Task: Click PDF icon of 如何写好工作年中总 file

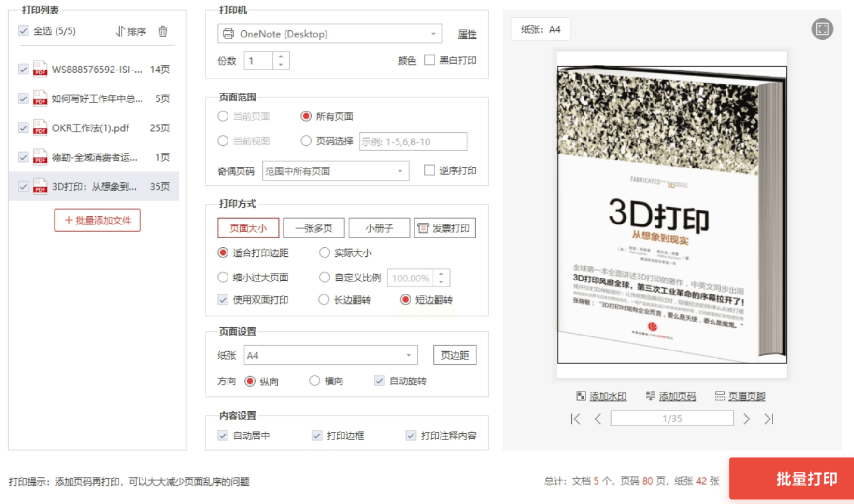Action: tap(40, 98)
